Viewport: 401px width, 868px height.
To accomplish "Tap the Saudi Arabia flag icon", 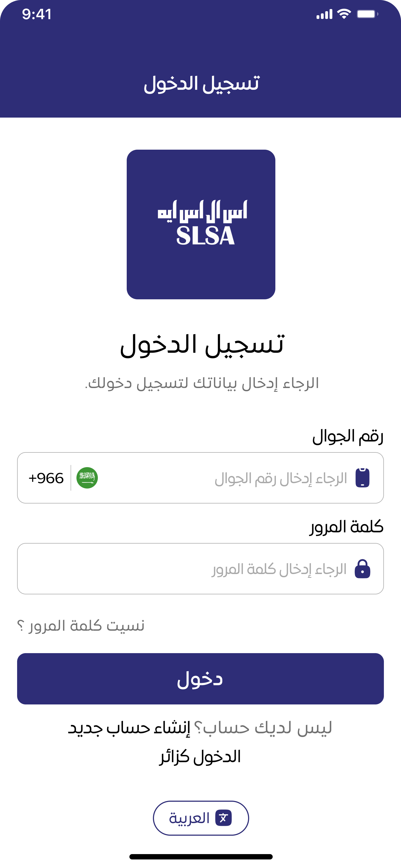I will [x=87, y=478].
